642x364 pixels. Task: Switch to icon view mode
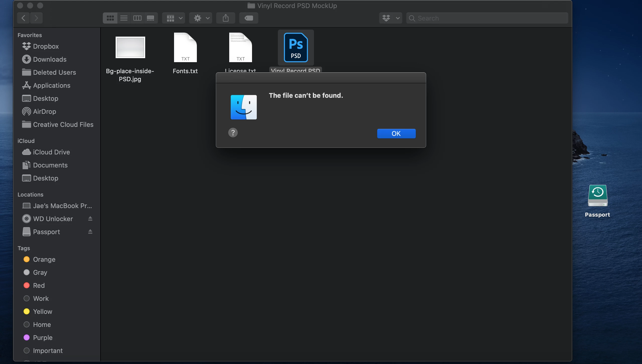pyautogui.click(x=110, y=18)
